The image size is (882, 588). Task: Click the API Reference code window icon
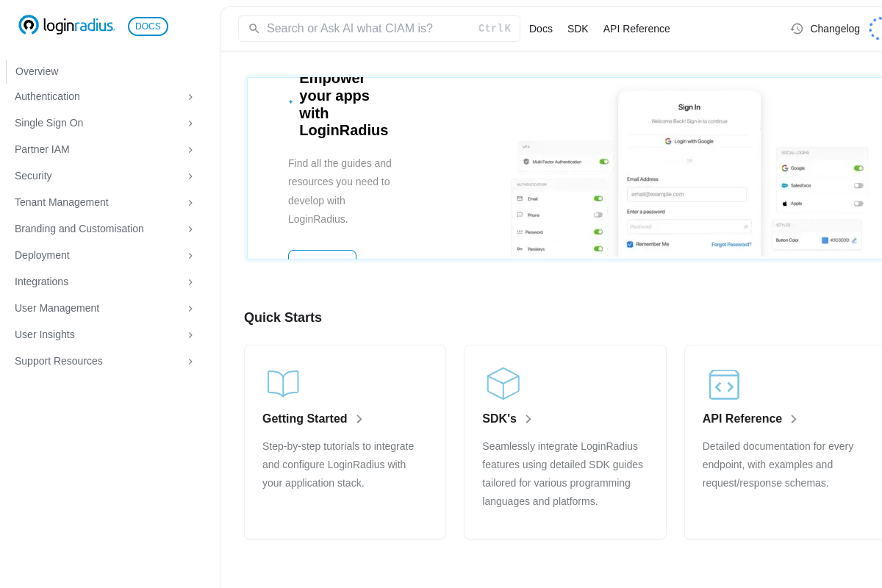(724, 384)
